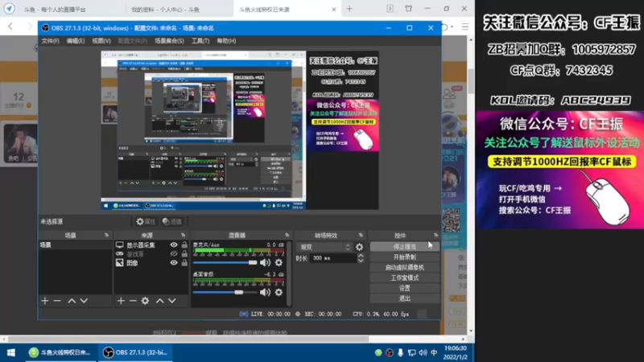Show the 游戏源 source with eye icon
644x362 pixels.
[x=174, y=254]
